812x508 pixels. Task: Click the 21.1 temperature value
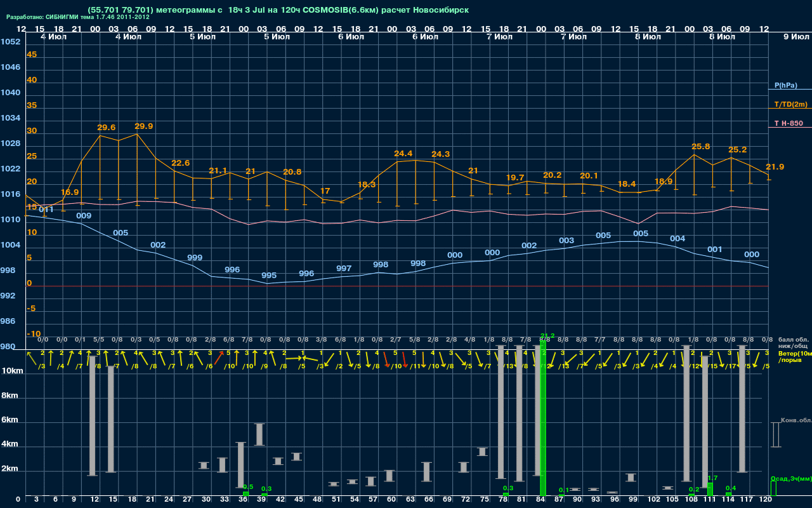218,171
